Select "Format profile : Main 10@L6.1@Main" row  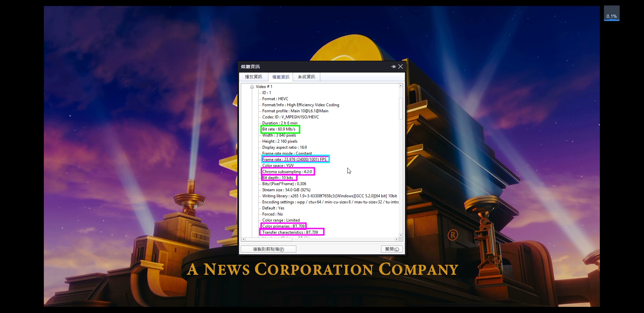coord(295,111)
